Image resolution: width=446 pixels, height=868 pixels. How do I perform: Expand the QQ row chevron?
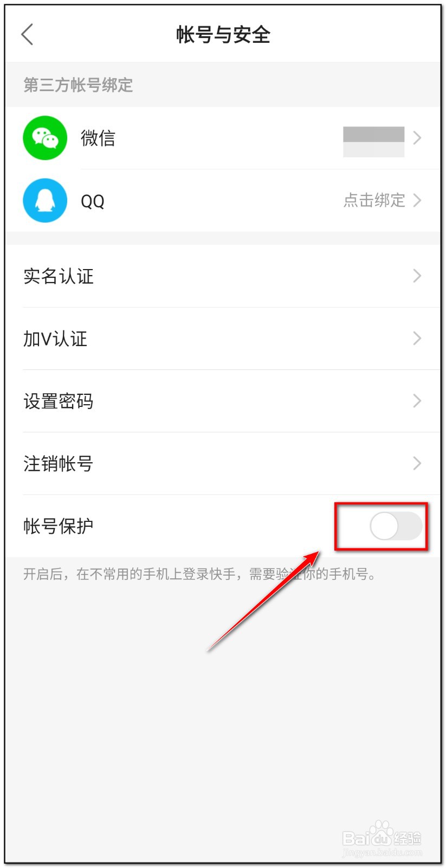pyautogui.click(x=417, y=200)
